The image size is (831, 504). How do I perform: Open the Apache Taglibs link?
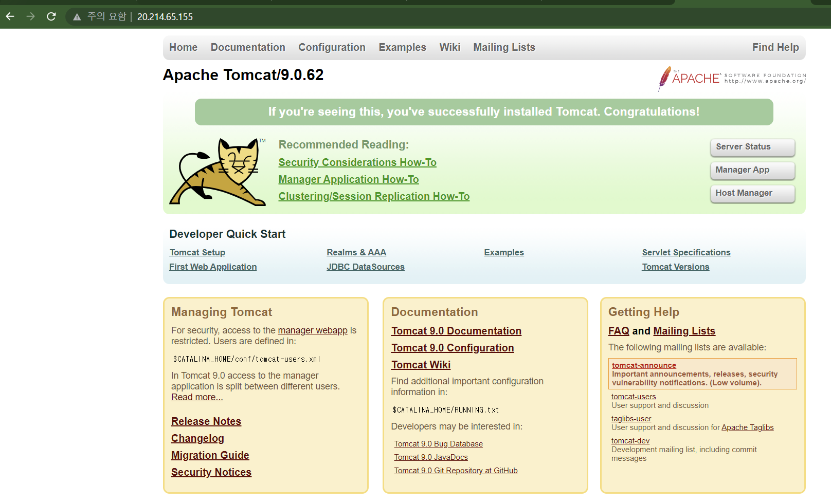coord(748,427)
